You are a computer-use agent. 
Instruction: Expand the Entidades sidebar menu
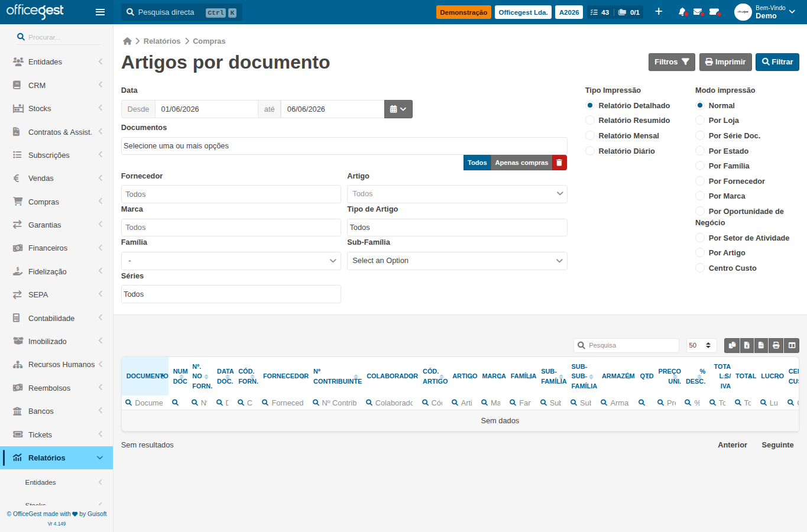pos(57,62)
